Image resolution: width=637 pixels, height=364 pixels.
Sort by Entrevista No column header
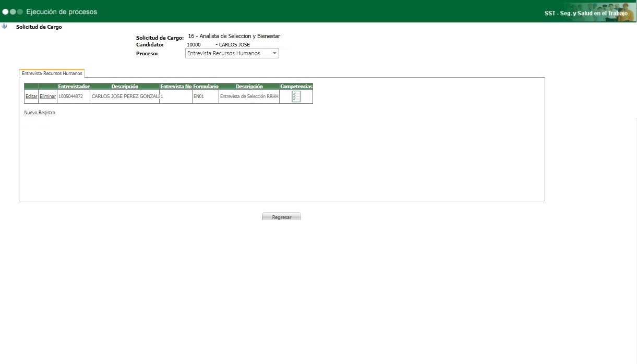pyautogui.click(x=176, y=86)
